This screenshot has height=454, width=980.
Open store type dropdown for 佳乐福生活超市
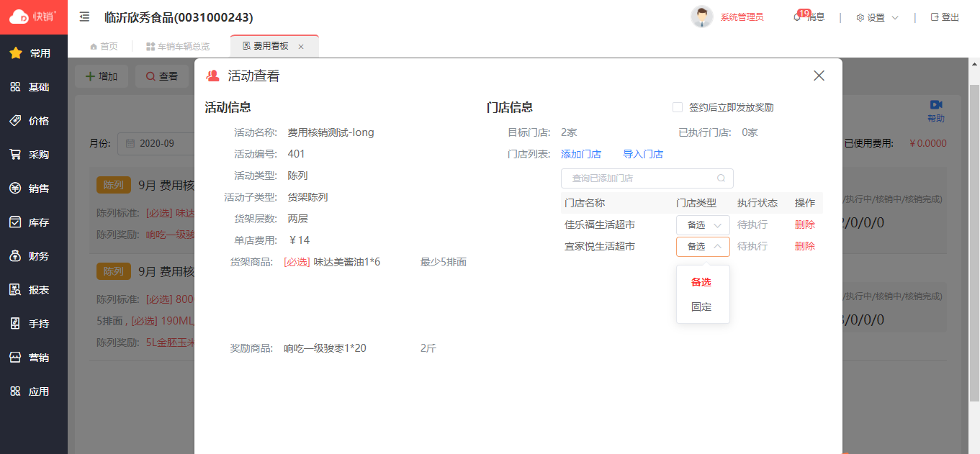(x=702, y=224)
